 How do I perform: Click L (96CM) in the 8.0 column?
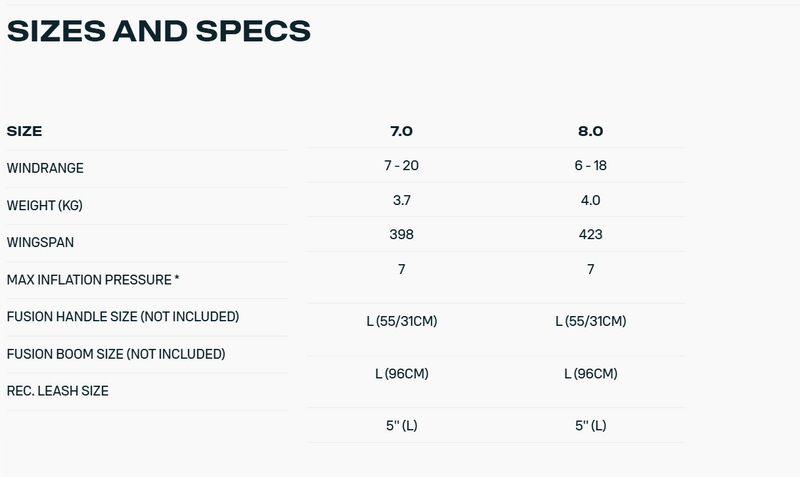click(x=590, y=373)
